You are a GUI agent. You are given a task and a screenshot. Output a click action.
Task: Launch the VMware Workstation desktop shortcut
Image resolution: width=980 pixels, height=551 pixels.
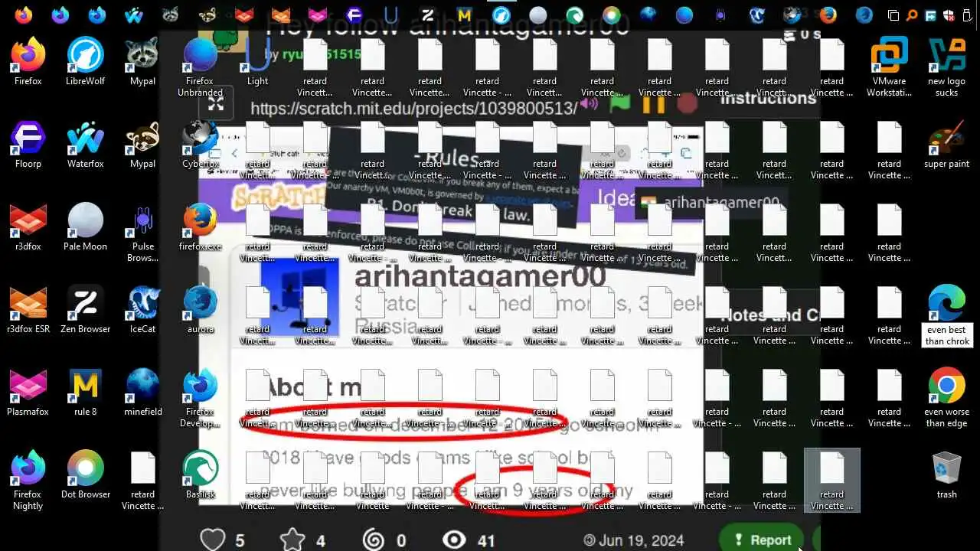pos(889,66)
